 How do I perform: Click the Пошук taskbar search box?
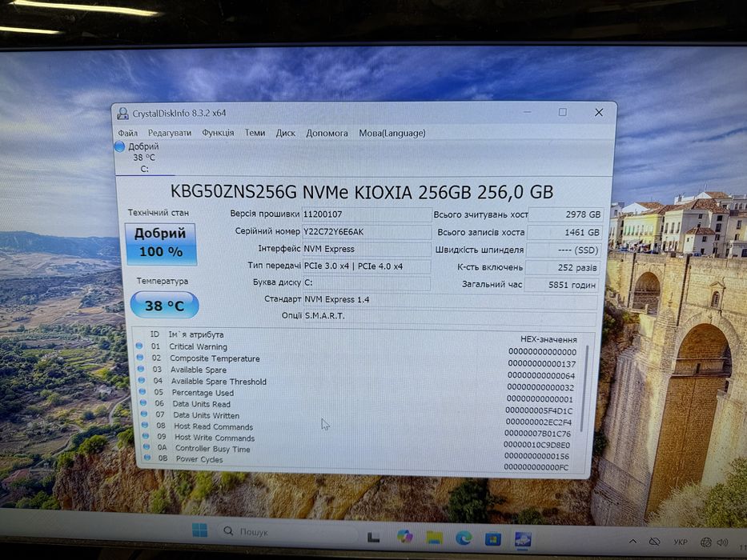click(287, 532)
